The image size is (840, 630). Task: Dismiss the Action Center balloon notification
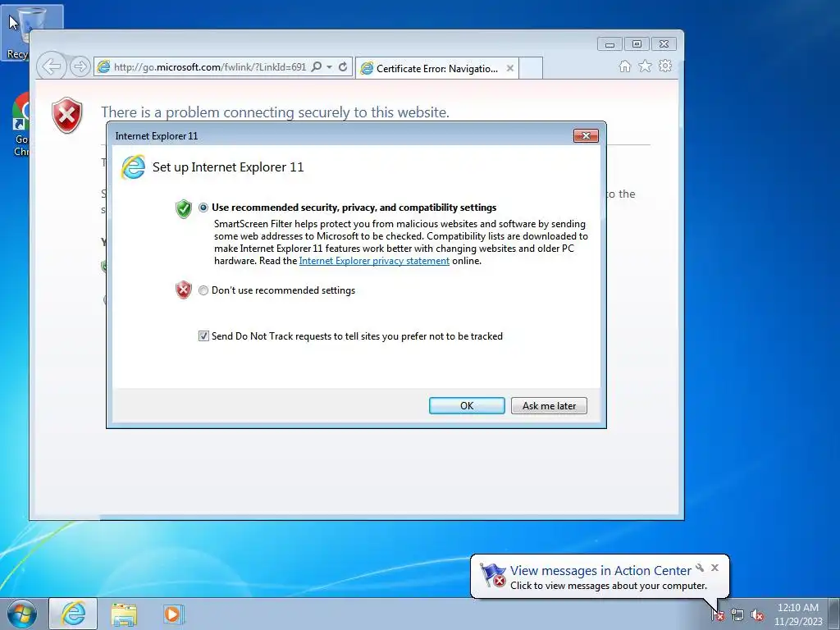click(714, 568)
